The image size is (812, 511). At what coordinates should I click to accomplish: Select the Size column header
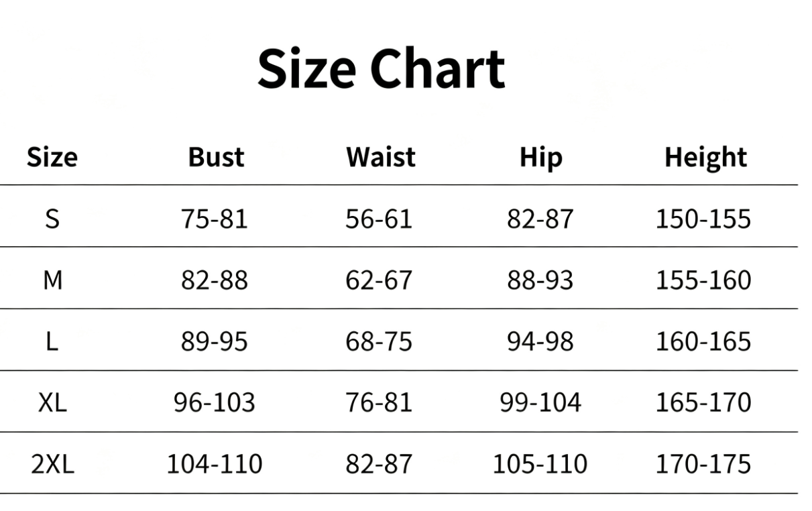(52, 157)
